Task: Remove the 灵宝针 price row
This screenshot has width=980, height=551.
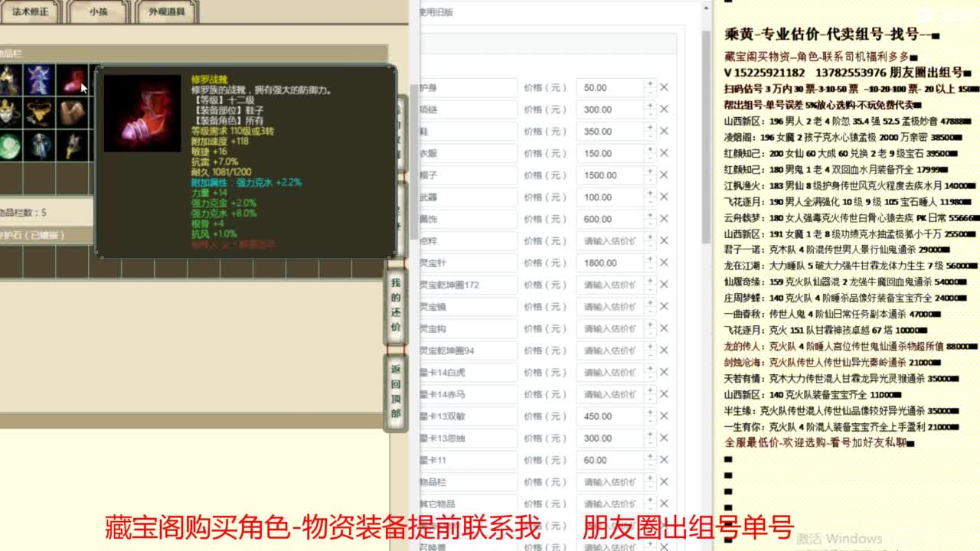Action: [664, 263]
